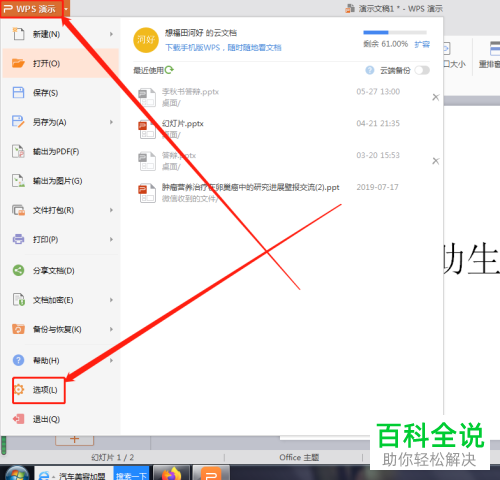The height and width of the screenshot is (480, 500).
Task: Click 幻灯片 1 / 2 status text
Action: 113,458
